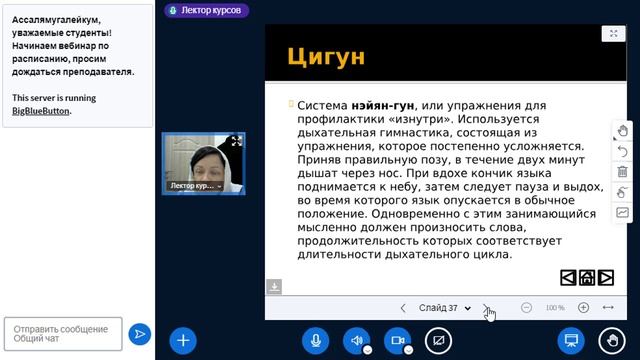This screenshot has width=640, height=360.
Task: Go to next slide arrow
Action: coord(486,308)
